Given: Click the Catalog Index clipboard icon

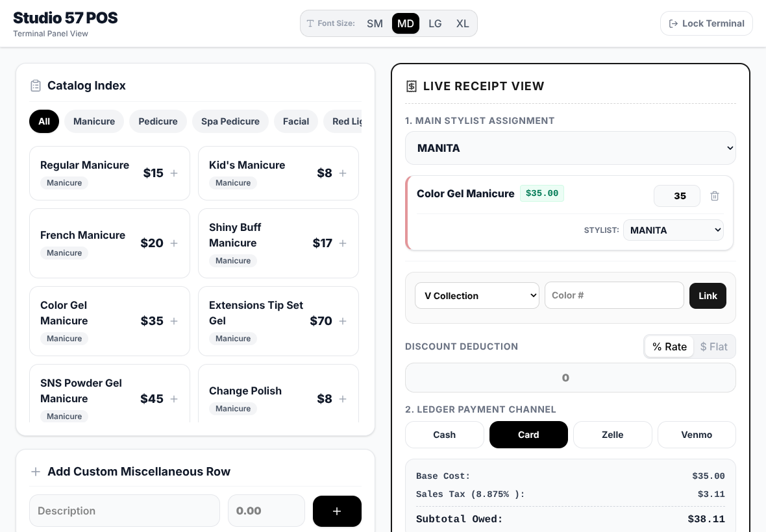Looking at the screenshot, I should (x=36, y=86).
